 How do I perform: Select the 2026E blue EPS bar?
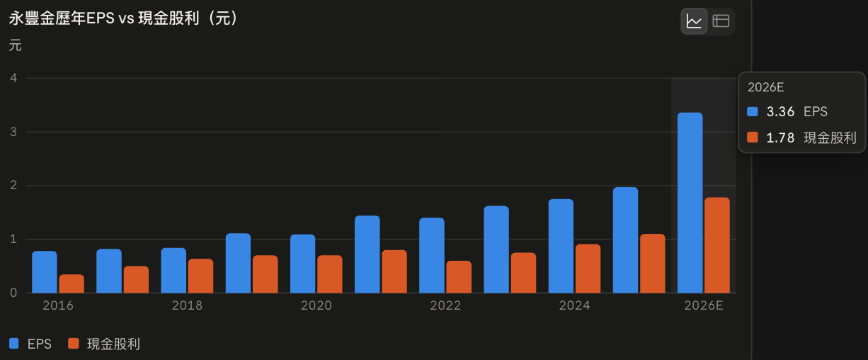(x=690, y=203)
